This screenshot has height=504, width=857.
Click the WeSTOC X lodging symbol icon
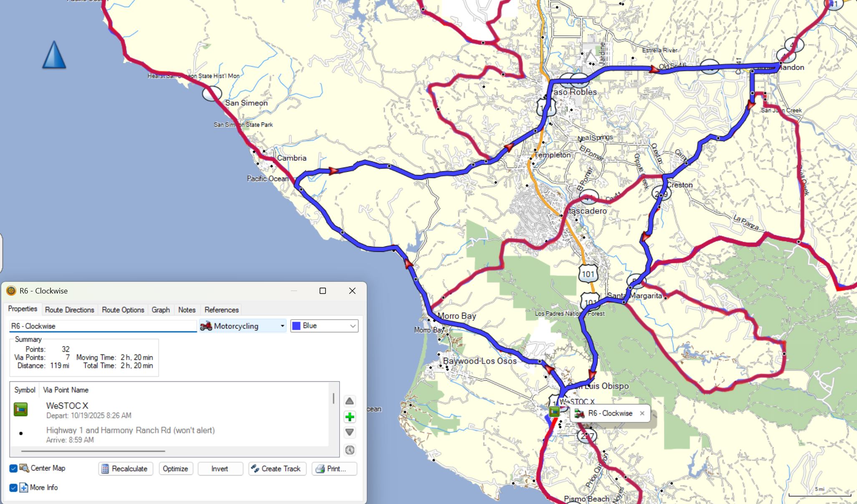[x=20, y=409]
